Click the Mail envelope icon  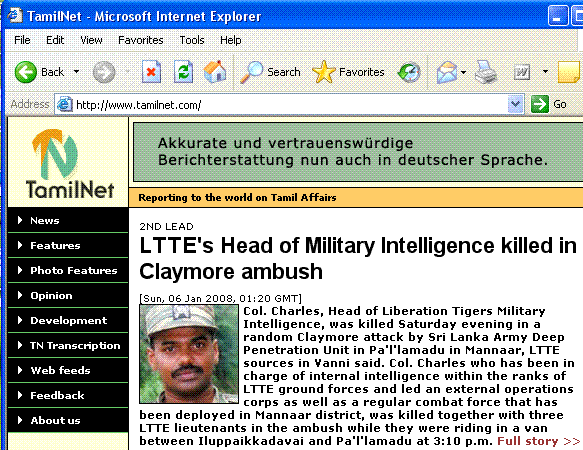point(447,72)
